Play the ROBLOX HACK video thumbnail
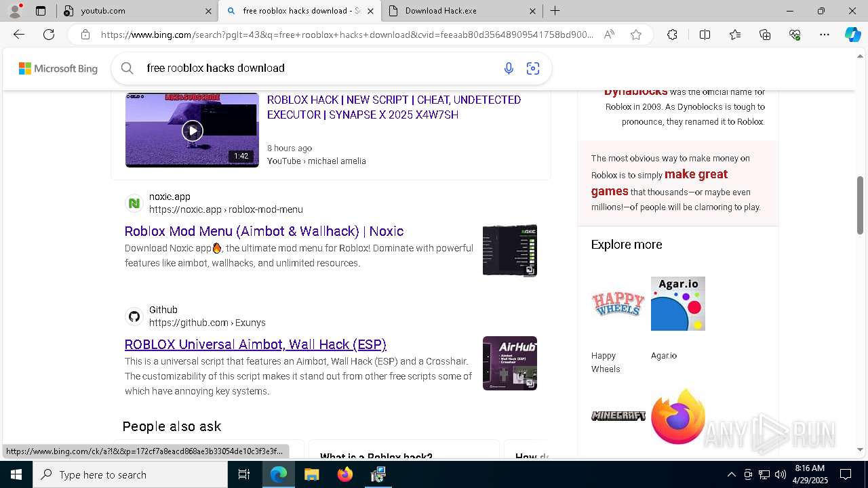 pyautogui.click(x=192, y=130)
